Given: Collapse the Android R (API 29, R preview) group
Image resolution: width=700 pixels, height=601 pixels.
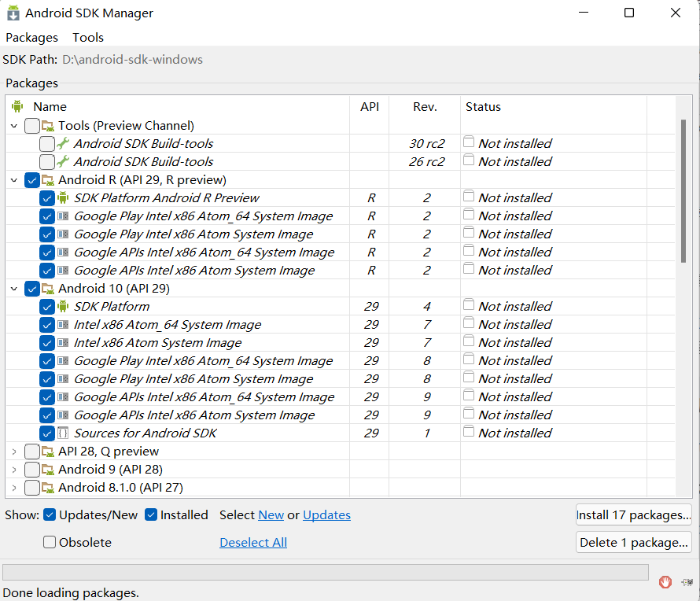Looking at the screenshot, I should tap(14, 180).
